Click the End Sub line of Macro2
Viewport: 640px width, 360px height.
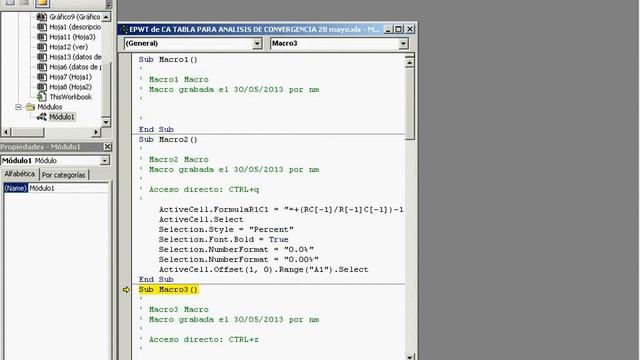click(x=156, y=280)
